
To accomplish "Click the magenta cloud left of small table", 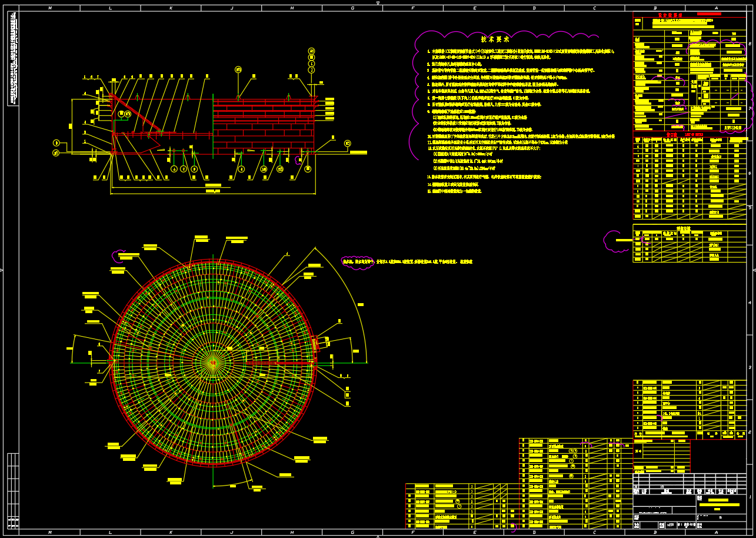I will [x=614, y=241].
